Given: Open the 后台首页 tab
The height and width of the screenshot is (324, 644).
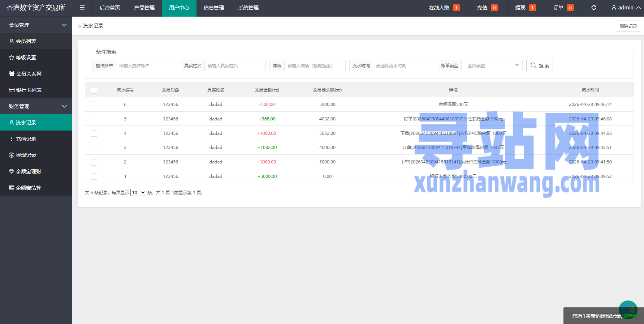Looking at the screenshot, I should (x=110, y=8).
